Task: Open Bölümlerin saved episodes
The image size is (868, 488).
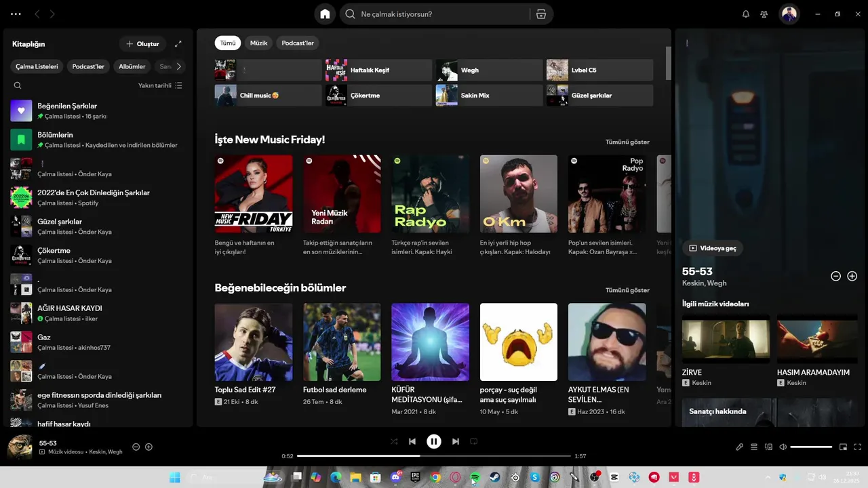Action: 98,140
